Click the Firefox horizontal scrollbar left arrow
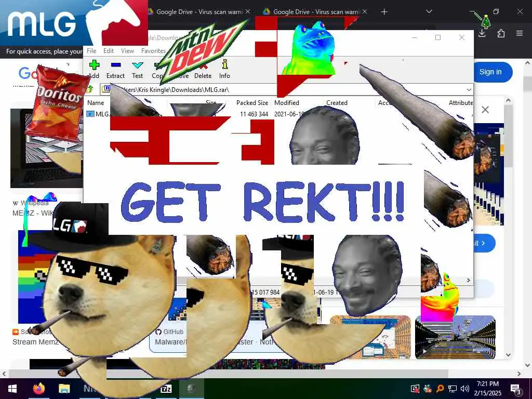 pyautogui.click(x=4, y=374)
